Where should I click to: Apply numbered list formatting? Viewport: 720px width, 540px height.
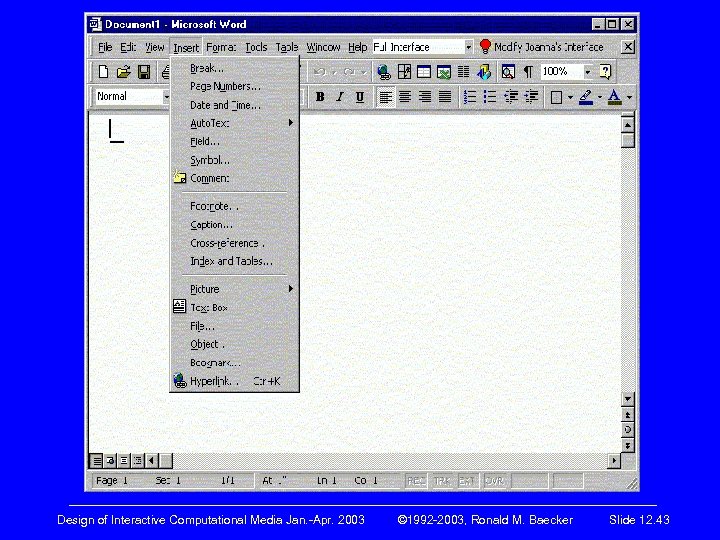pyautogui.click(x=470, y=97)
